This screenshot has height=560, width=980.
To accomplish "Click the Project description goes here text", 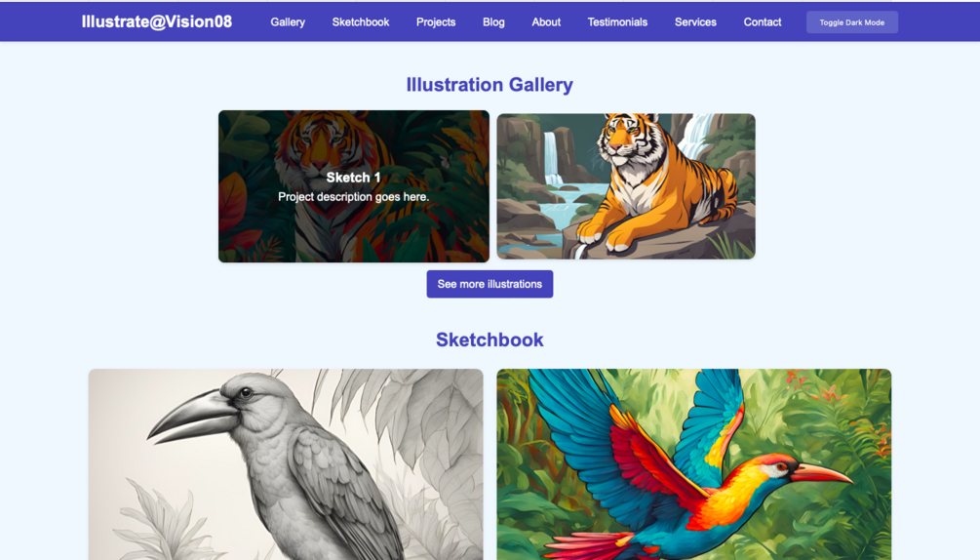I will pos(353,197).
